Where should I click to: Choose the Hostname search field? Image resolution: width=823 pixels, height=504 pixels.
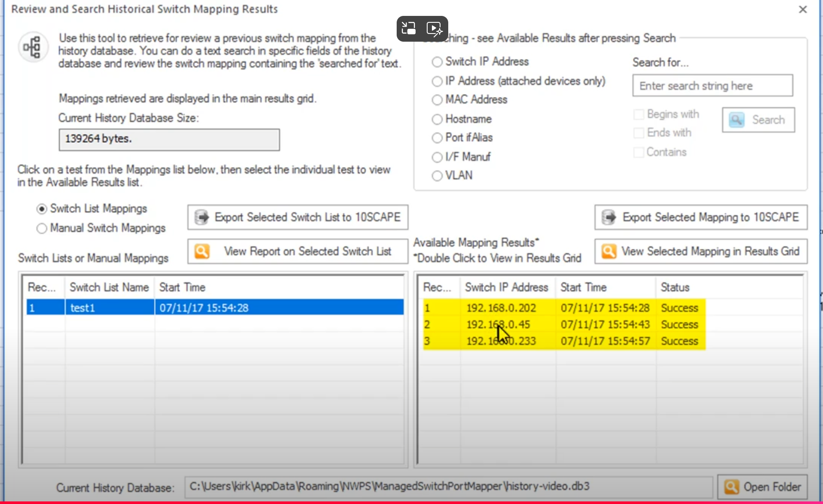pyautogui.click(x=437, y=119)
